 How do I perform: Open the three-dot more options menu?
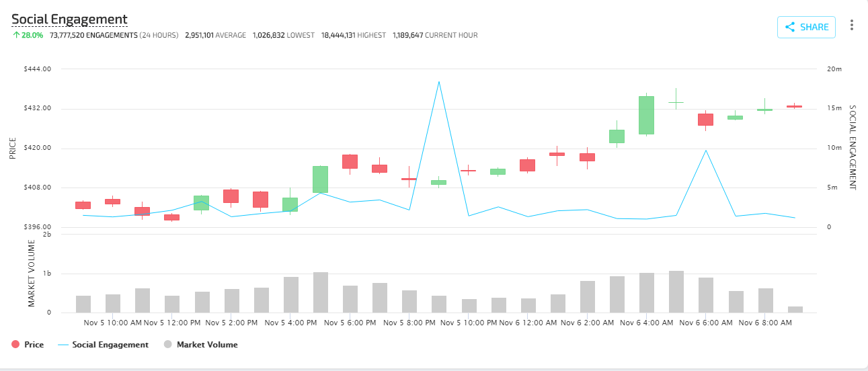coord(852,26)
